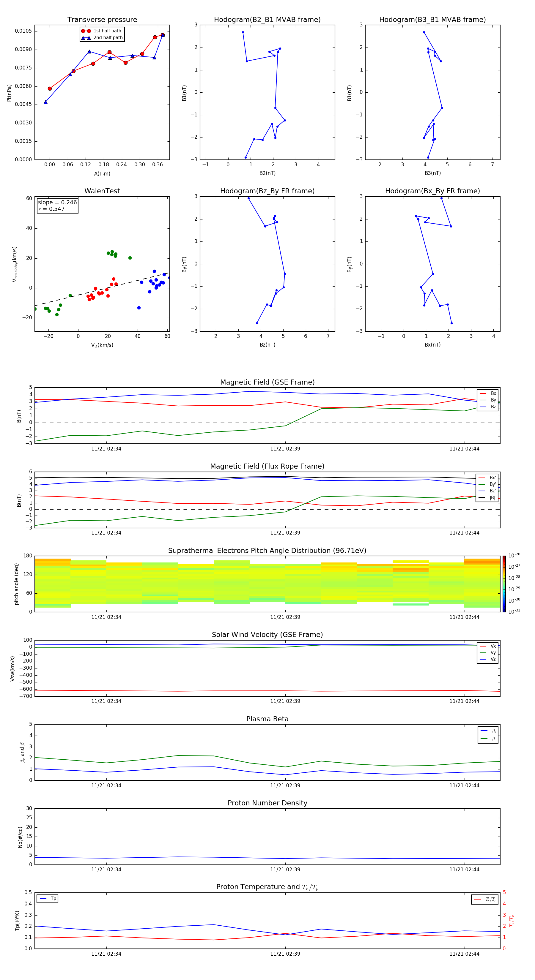Click the "Tp(10^6K)" y-axis label
The width and height of the screenshot is (535, 980).
click(x=18, y=921)
